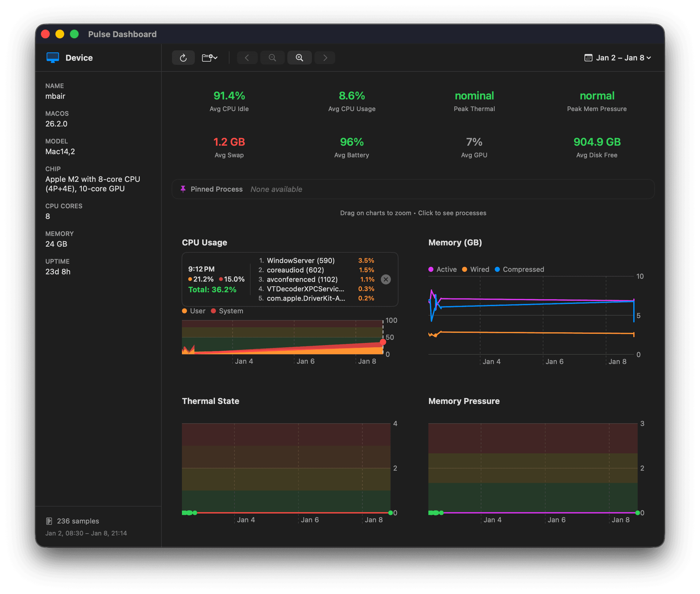Toggle the Active series in the Memory legend
The image size is (700, 594).
442,269
